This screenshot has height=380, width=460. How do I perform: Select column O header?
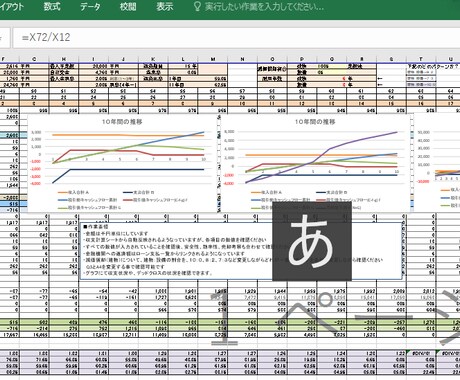pos(272,59)
